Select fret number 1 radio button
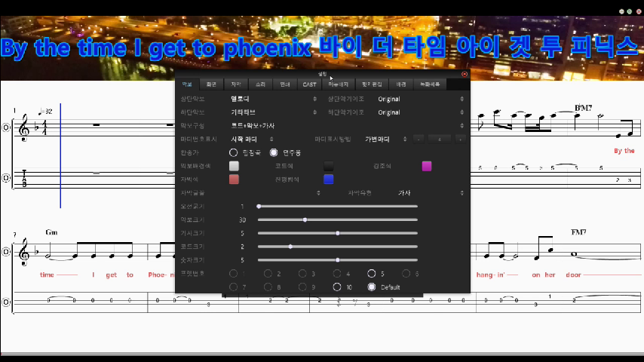The image size is (644, 362). pyautogui.click(x=233, y=274)
